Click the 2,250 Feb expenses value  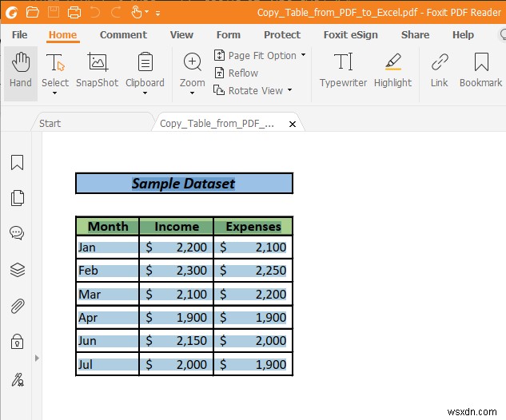coord(271,271)
